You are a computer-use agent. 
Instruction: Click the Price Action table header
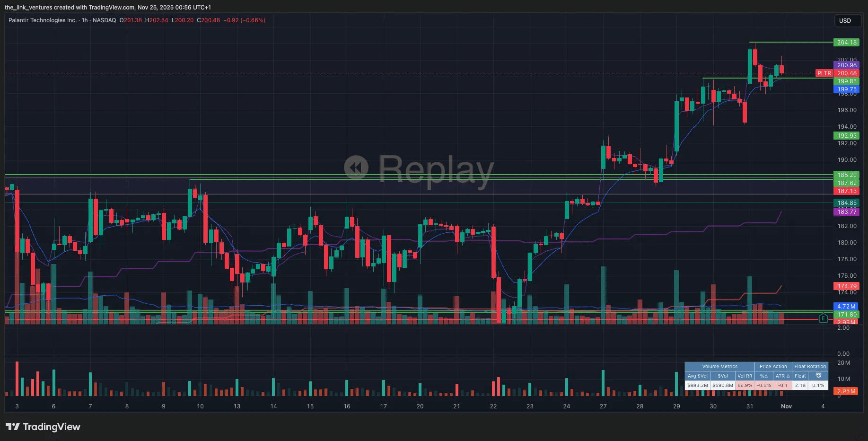tap(773, 366)
